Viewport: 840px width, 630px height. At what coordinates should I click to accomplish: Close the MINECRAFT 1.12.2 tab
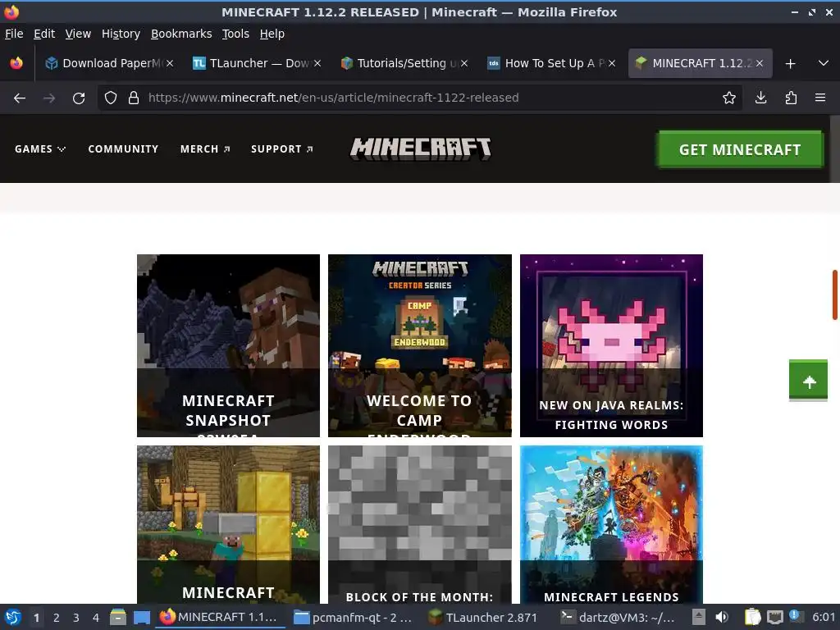760,63
